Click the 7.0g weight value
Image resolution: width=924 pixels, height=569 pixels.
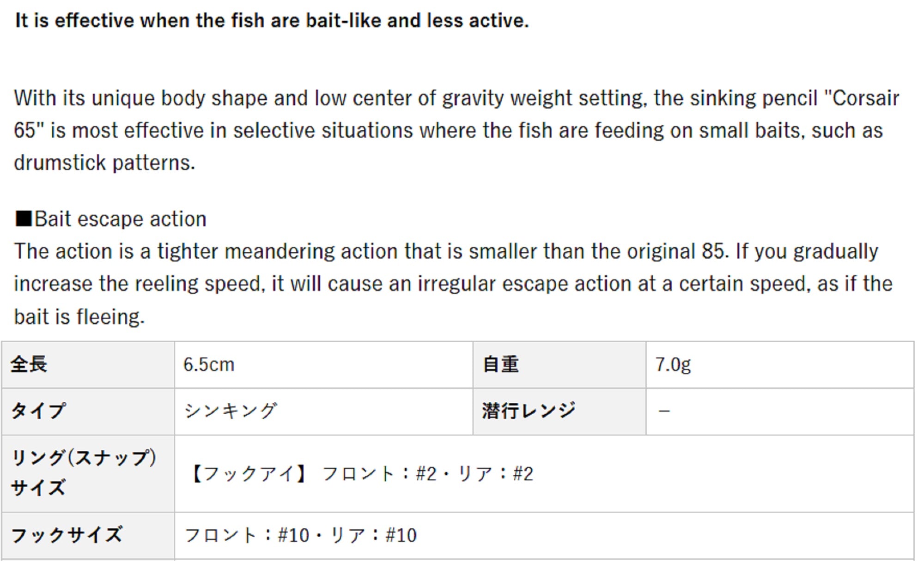[673, 365]
